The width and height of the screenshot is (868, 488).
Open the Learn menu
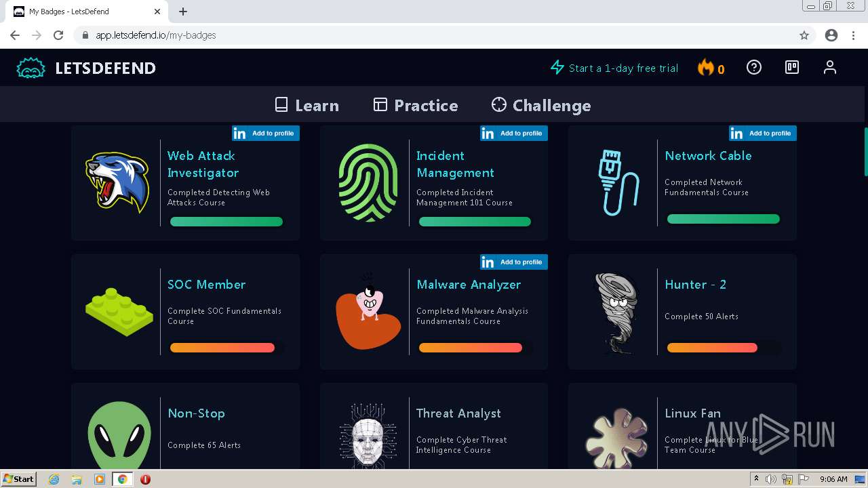click(307, 105)
